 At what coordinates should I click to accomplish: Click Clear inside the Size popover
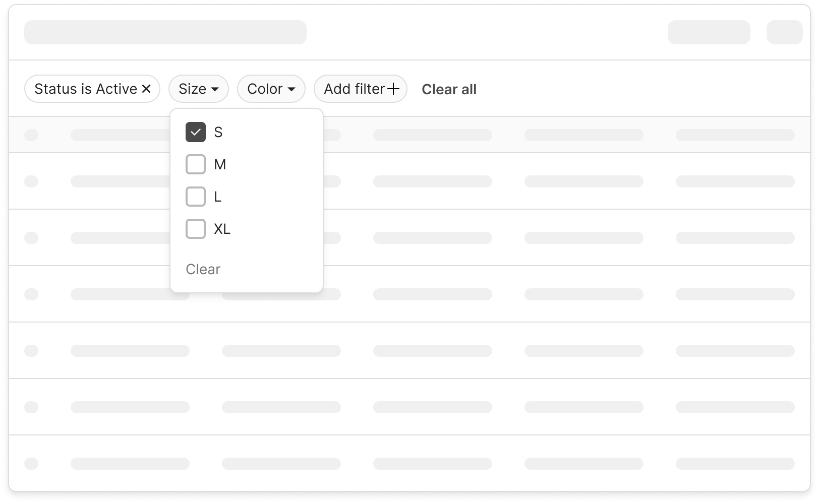(x=203, y=269)
